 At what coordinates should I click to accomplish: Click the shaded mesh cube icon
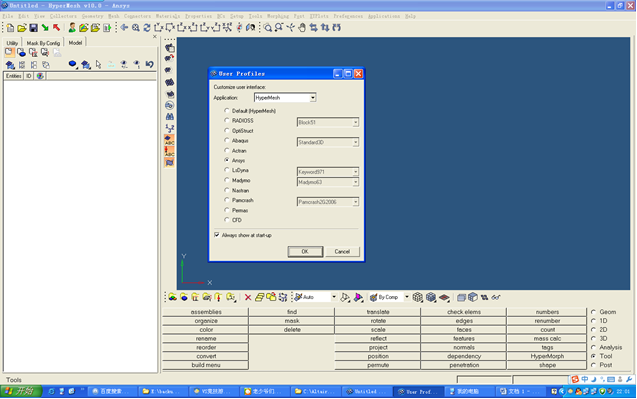pyautogui.click(x=431, y=297)
